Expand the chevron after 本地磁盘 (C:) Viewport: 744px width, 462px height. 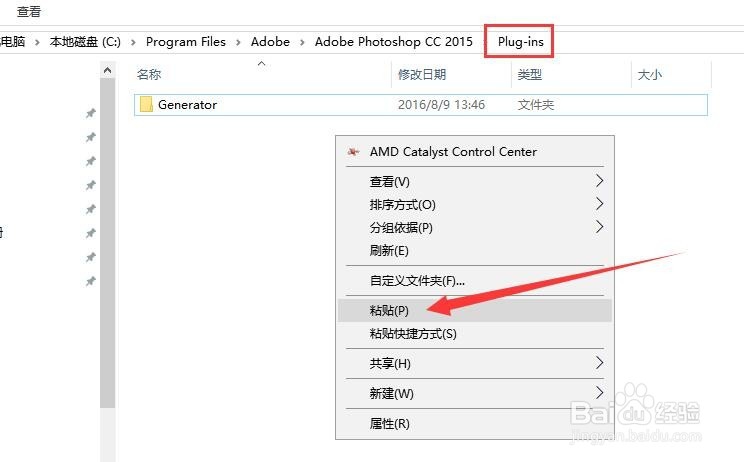133,42
